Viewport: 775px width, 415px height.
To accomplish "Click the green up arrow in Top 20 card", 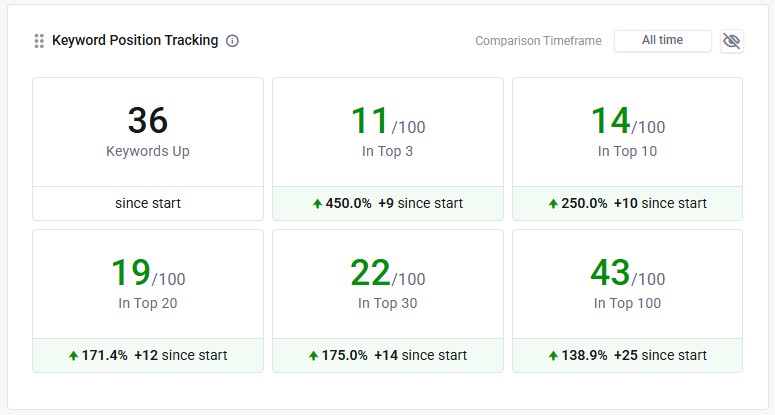I will pyautogui.click(x=73, y=355).
